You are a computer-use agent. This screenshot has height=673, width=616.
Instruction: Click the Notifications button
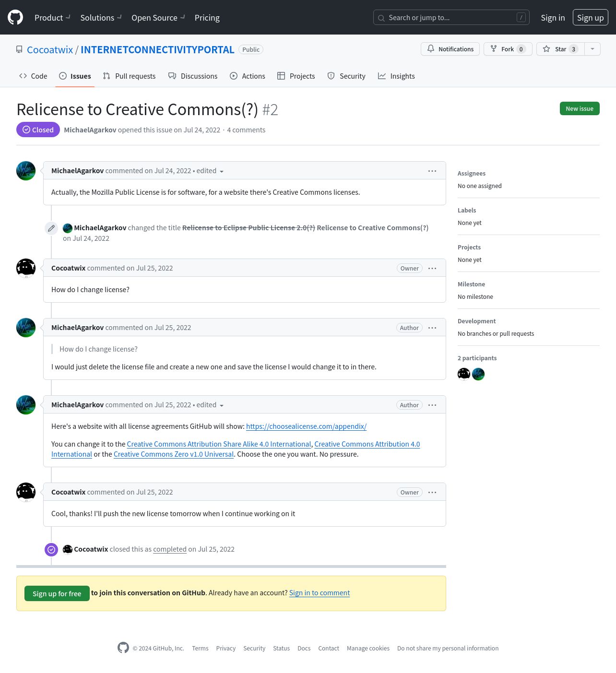tap(450, 49)
